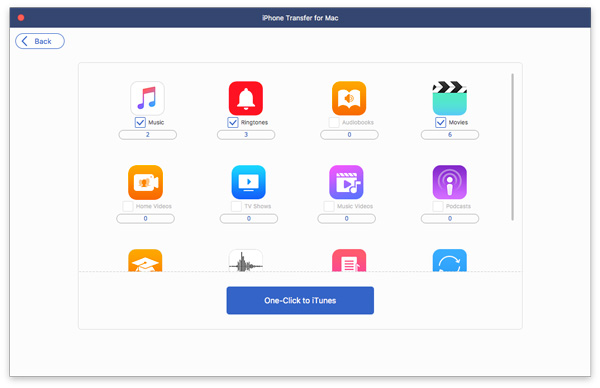
Task: Toggle the Home Videos checkbox
Action: tap(128, 206)
